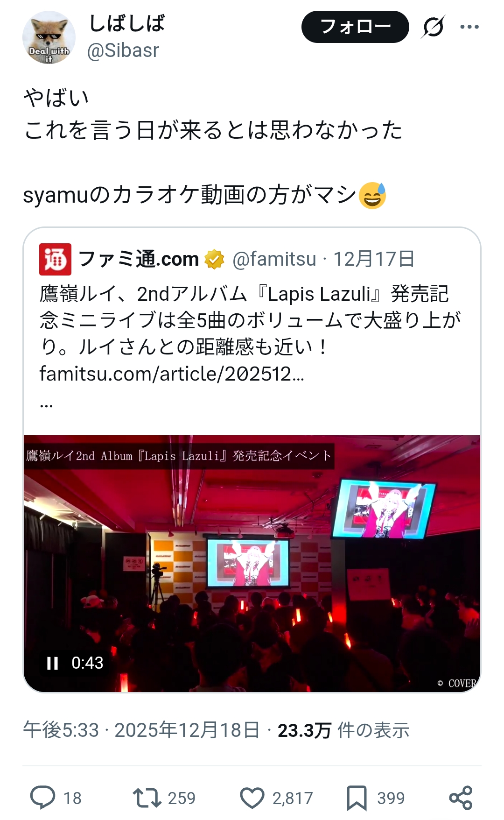Follow @Sibasr with the フォロー button

coord(355,27)
